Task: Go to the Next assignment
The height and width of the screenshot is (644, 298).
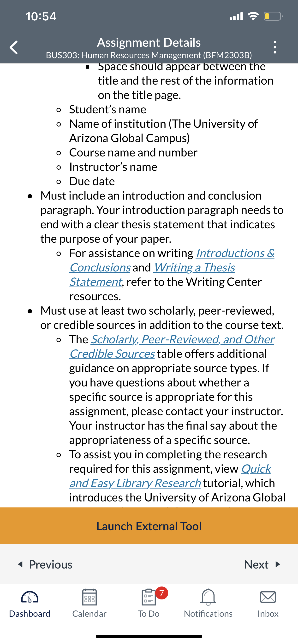Action: point(262,564)
